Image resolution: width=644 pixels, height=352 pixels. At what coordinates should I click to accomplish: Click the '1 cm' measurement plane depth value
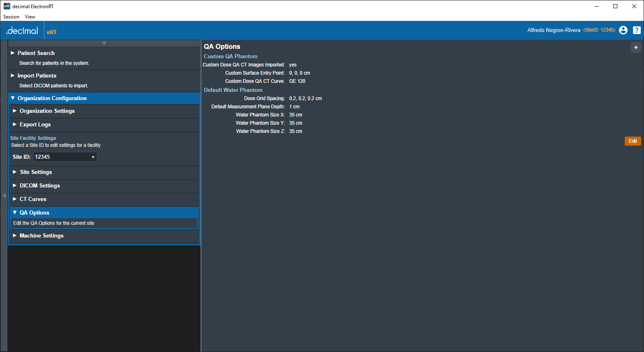coord(295,107)
